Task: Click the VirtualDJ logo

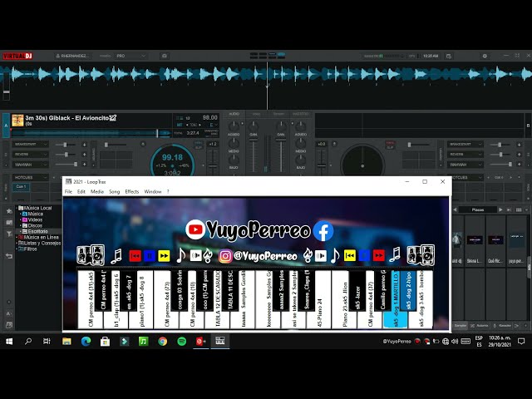Action: point(17,56)
